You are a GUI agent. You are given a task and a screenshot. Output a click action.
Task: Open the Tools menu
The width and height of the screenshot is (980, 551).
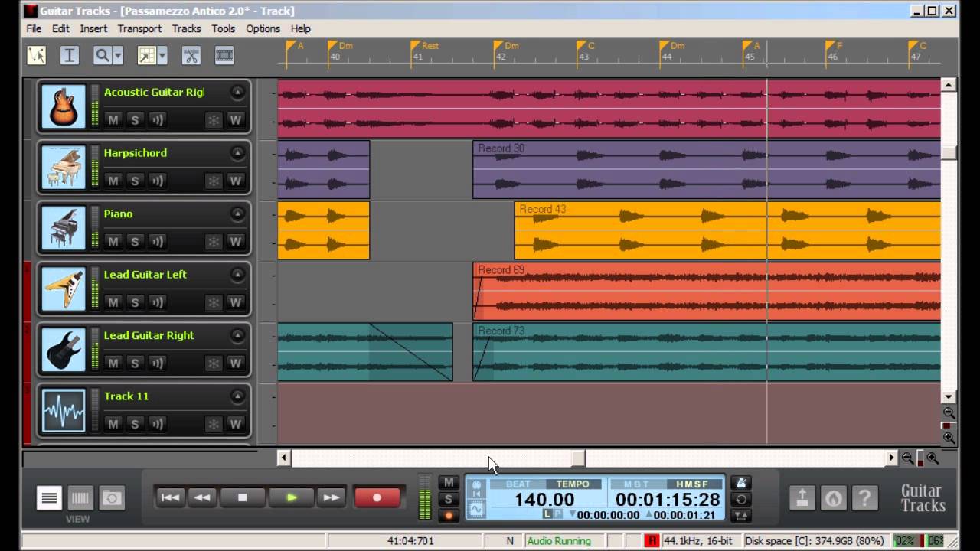224,28
